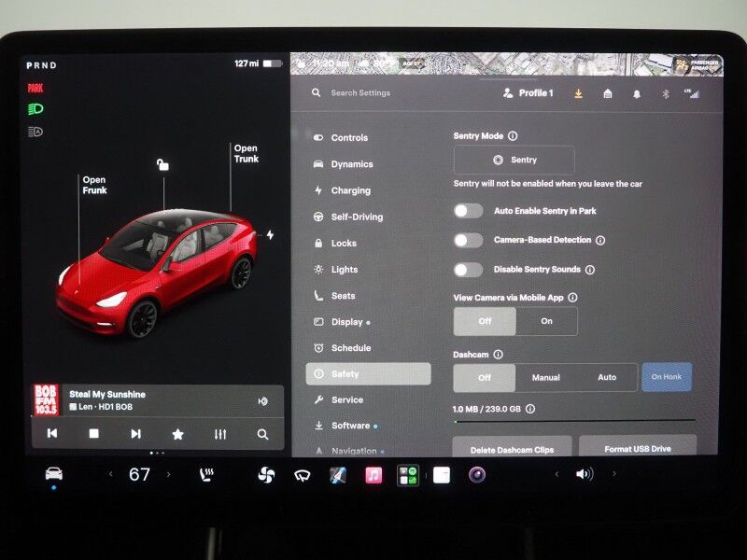Set View Camera via Mobile App Off
This screenshot has width=747, height=560.
(485, 321)
